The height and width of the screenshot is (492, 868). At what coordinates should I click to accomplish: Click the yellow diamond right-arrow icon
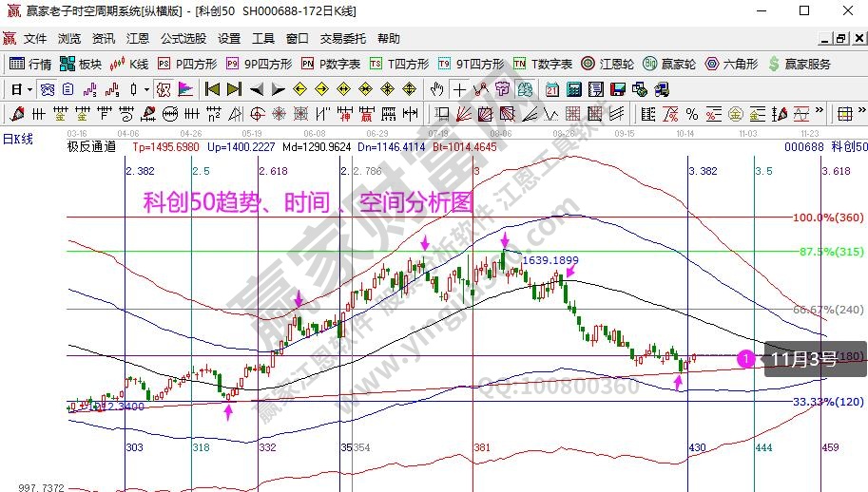(321, 89)
